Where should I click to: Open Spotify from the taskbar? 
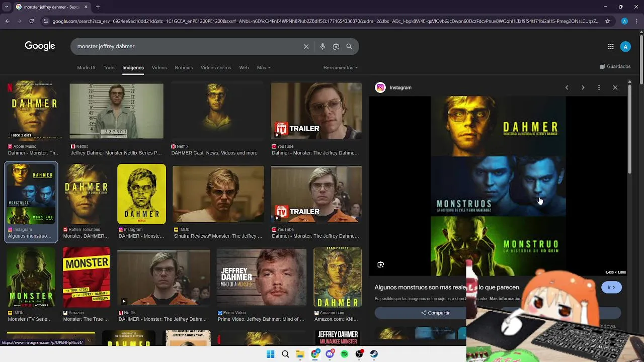pyautogui.click(x=345, y=354)
